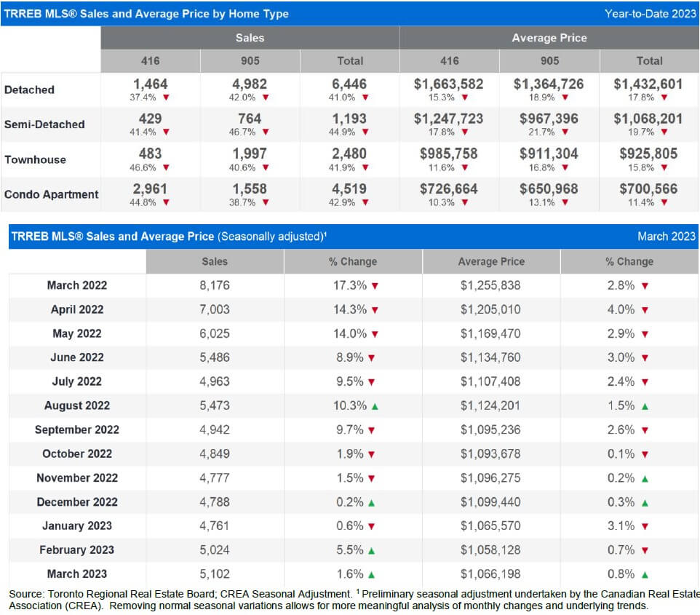This screenshot has height=615, width=700.
Task: Select the Sales group header in top table
Action: [250, 38]
